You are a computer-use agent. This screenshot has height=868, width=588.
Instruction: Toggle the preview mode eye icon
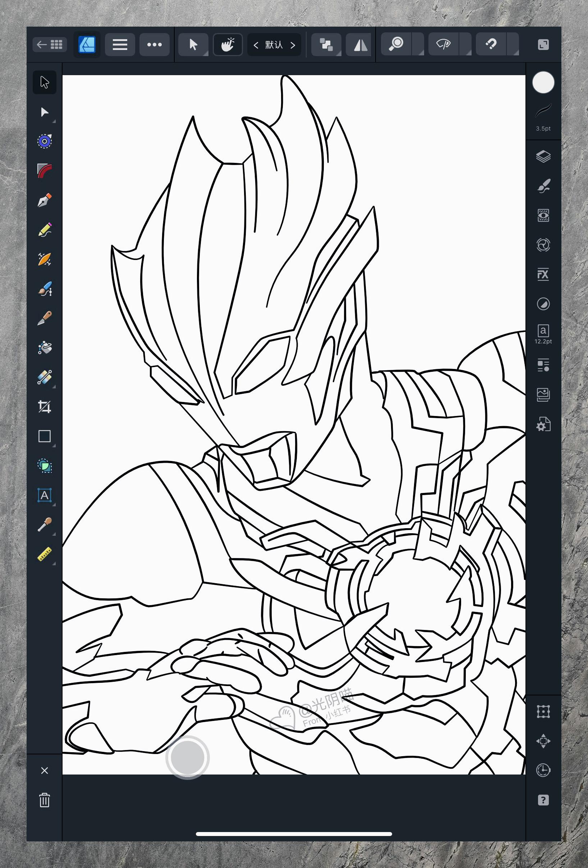[443, 45]
